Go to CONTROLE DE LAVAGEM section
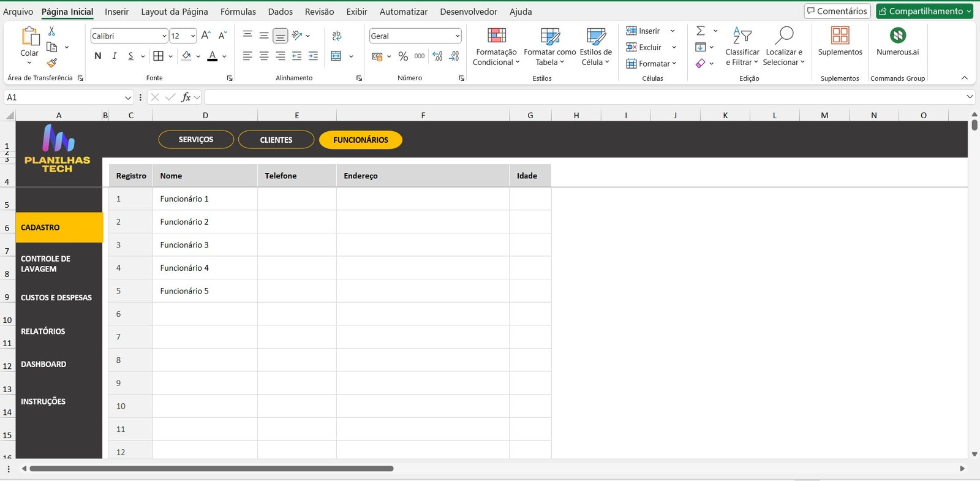The image size is (980, 481). (x=45, y=263)
